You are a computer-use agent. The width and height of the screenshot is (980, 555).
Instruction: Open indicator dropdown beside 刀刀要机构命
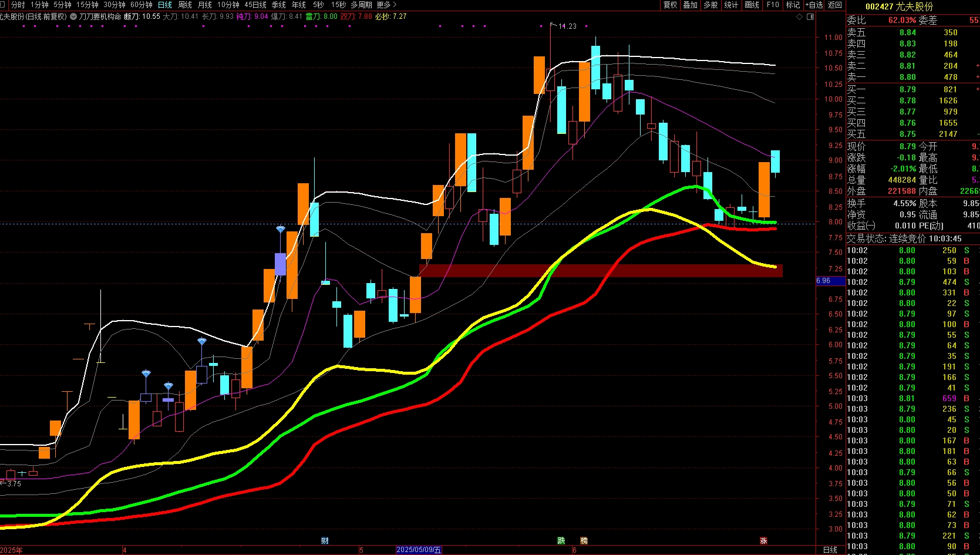[73, 16]
